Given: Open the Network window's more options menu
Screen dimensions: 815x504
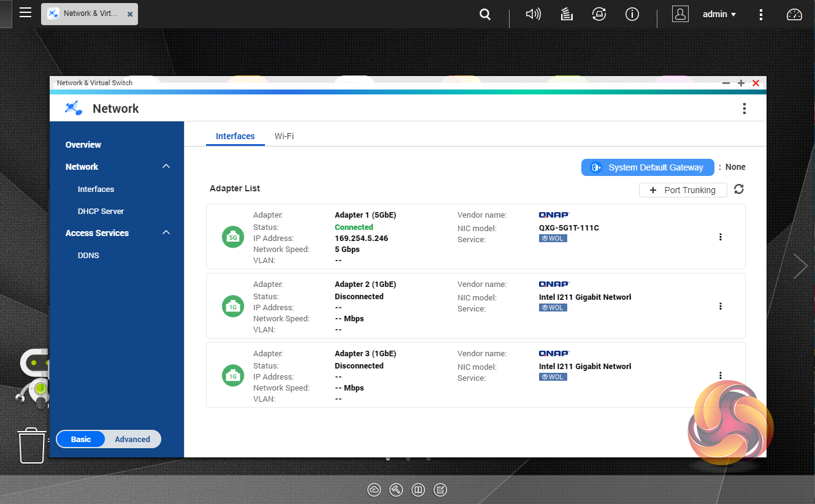Looking at the screenshot, I should tap(744, 109).
